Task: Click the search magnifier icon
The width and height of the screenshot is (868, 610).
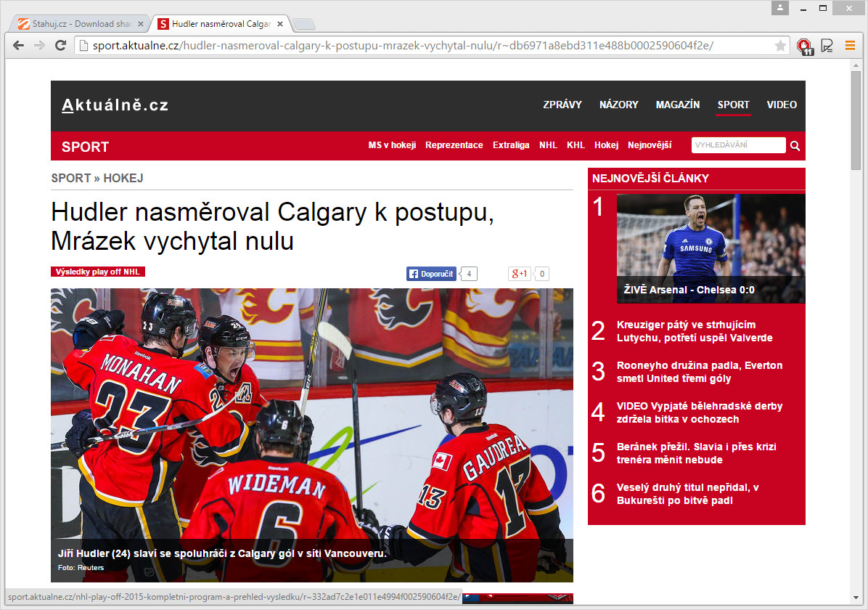Action: [795, 146]
